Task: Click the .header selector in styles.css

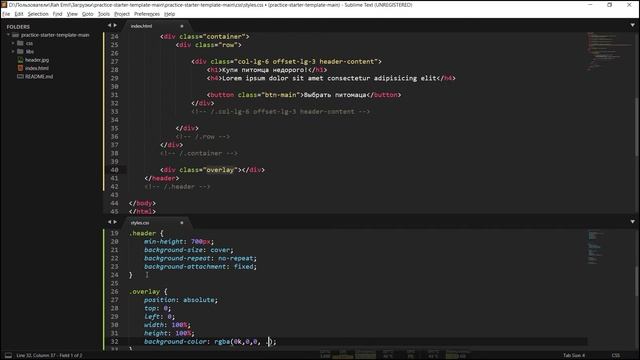Action: pos(142,233)
